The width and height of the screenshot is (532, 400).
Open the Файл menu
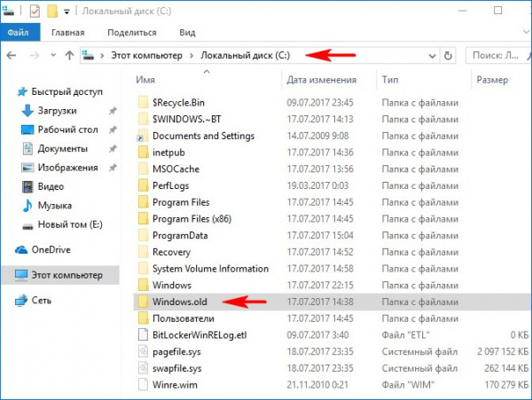(x=19, y=33)
